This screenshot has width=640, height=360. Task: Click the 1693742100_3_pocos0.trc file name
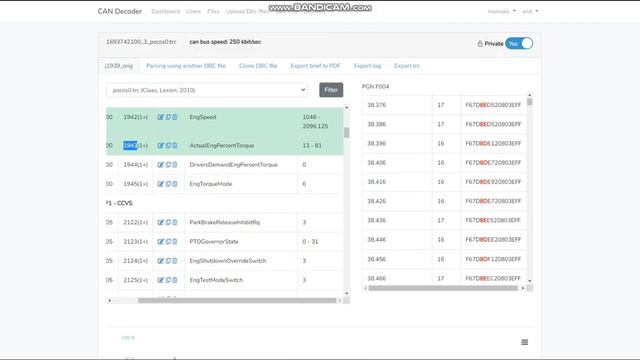141,42
